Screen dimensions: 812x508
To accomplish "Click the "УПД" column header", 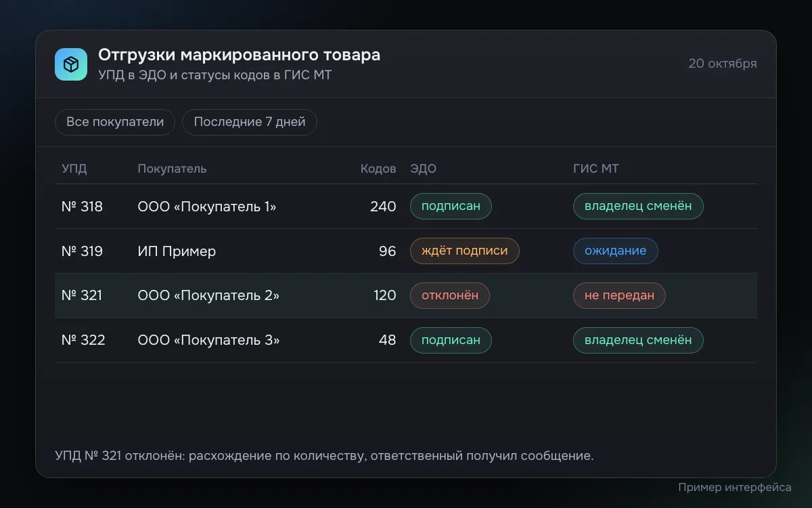I will click(74, 169).
